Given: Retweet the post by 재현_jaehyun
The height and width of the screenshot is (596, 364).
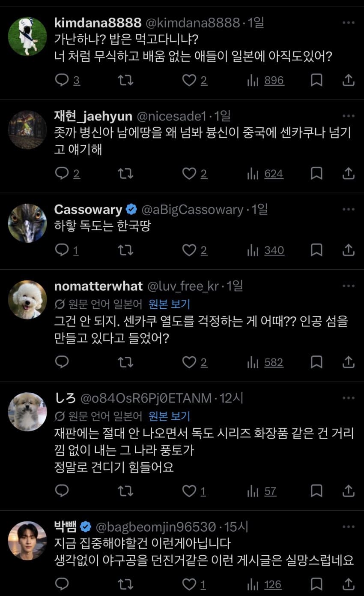Looking at the screenshot, I should point(125,173).
